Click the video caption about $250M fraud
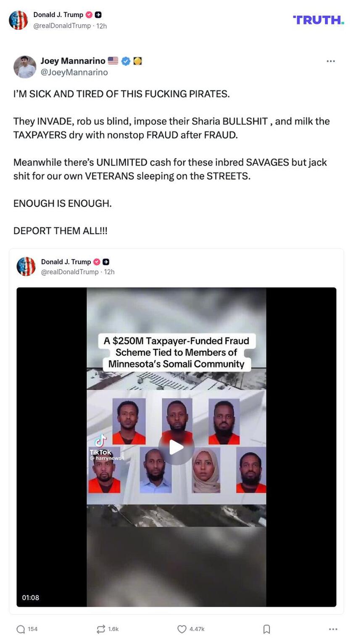Screen dimensions: 353x644 coord(176,352)
